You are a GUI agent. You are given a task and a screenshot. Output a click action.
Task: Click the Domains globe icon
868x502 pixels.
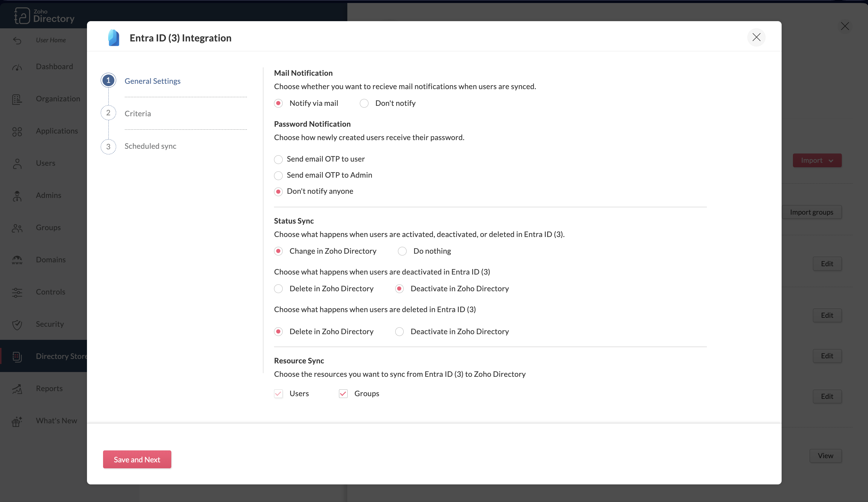point(17,260)
